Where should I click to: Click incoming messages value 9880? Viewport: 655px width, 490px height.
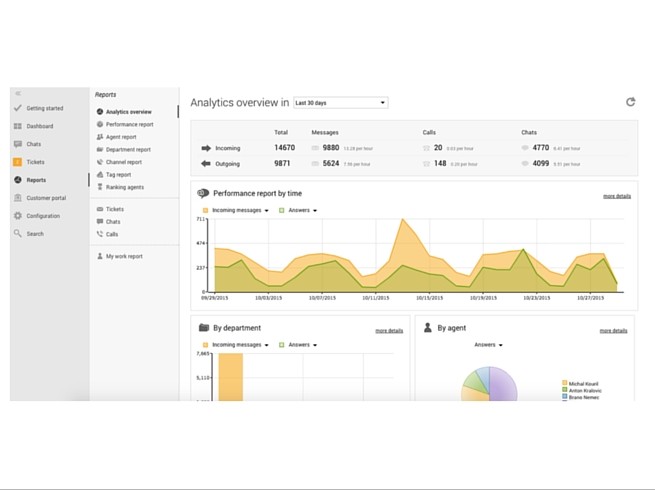[331, 148]
